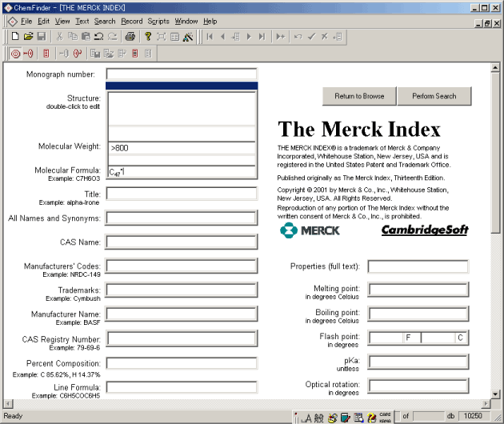
Task: Click the pKa input field
Action: click(418, 362)
